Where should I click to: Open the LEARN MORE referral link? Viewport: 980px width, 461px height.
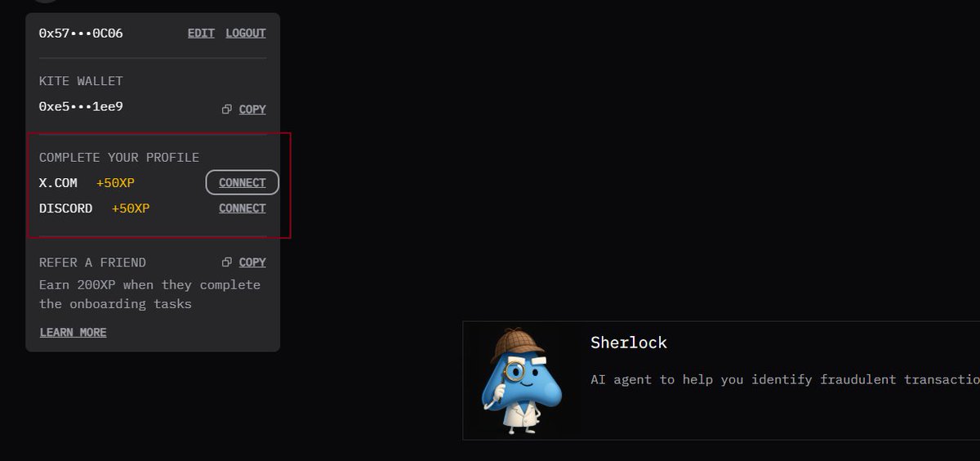[73, 333]
